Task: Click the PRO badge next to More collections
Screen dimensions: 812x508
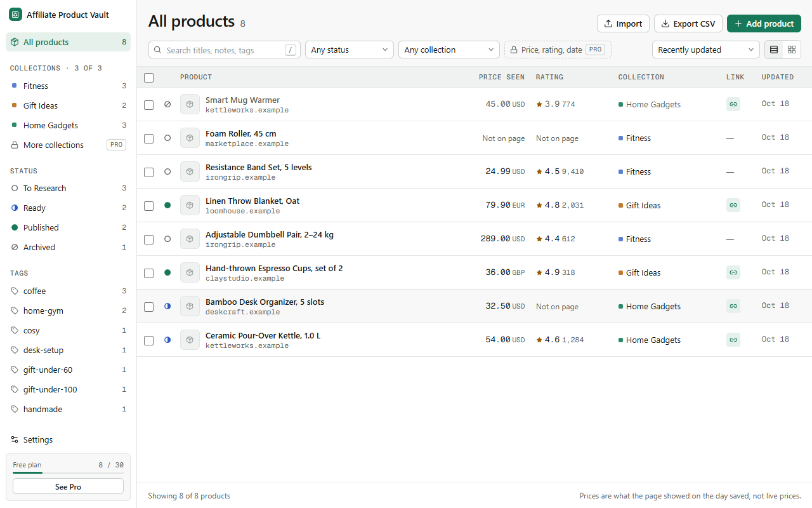Action: coord(116,145)
